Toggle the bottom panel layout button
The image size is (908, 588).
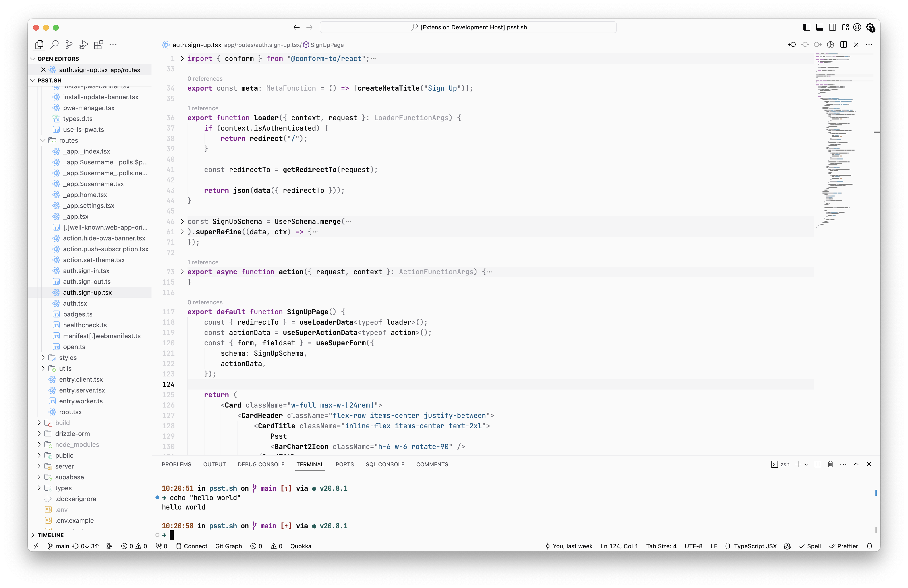[819, 27]
